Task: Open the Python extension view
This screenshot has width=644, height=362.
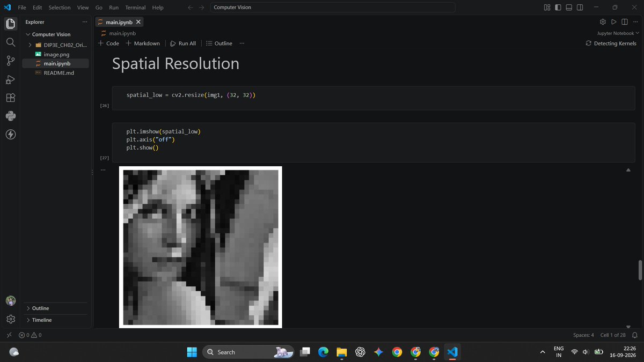Action: pyautogui.click(x=10, y=116)
